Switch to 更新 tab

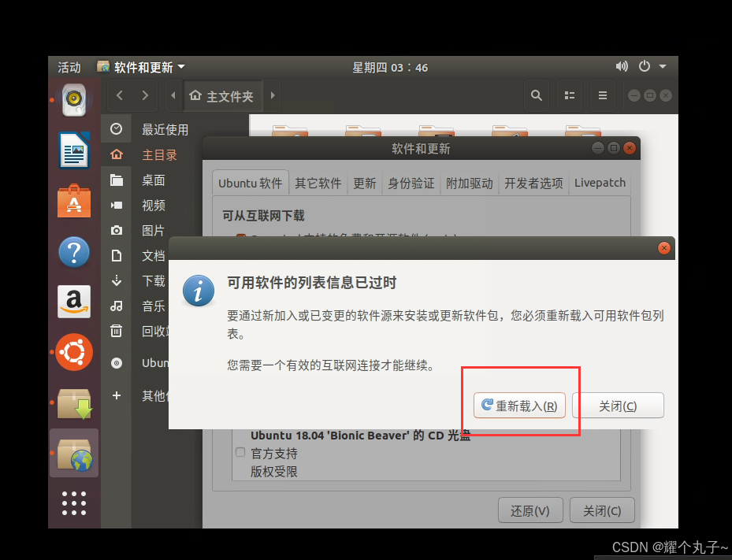click(x=364, y=183)
